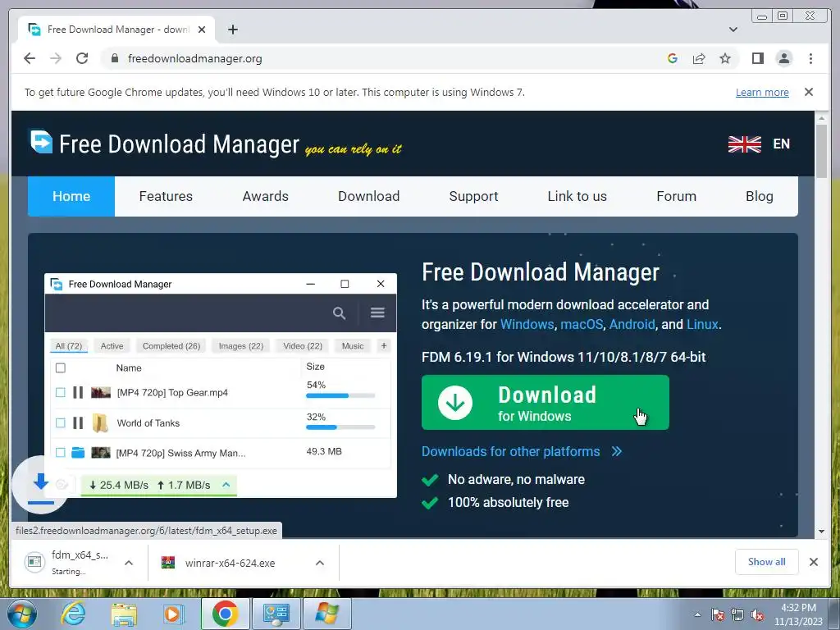
Task: Check the World of Tanks checkbox
Action: [61, 423]
